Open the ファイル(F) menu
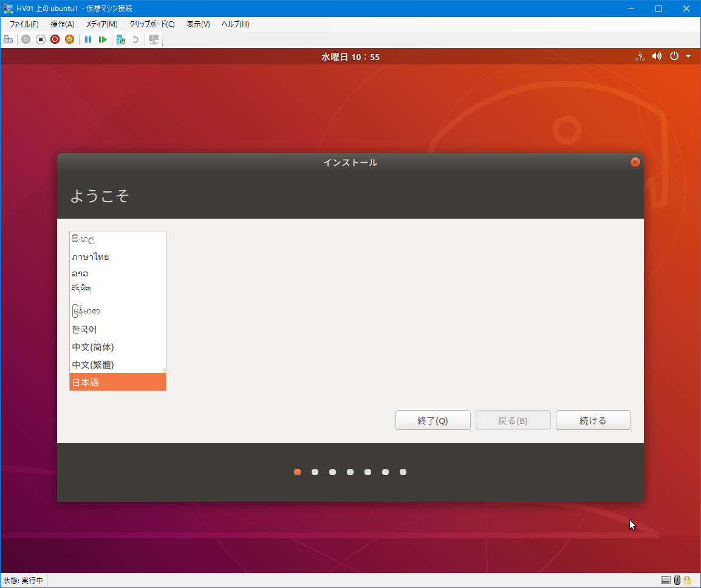The height and width of the screenshot is (588, 701). pos(24,24)
